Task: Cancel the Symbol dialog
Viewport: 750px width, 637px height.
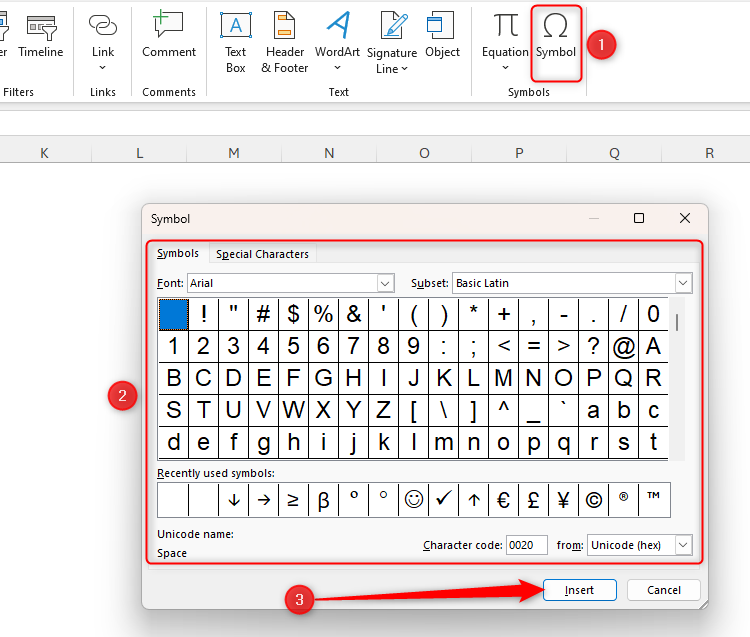Action: click(664, 590)
